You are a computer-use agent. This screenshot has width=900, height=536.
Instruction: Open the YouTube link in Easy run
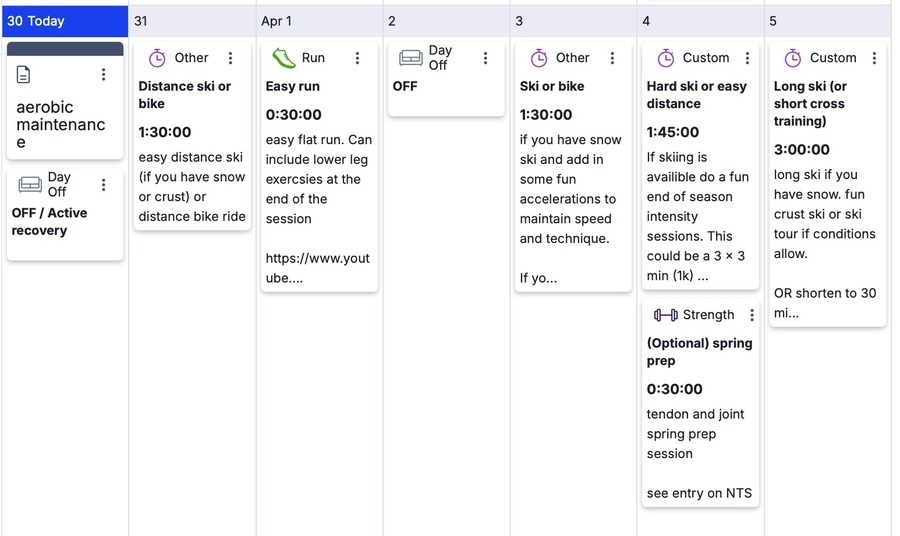[x=317, y=268]
